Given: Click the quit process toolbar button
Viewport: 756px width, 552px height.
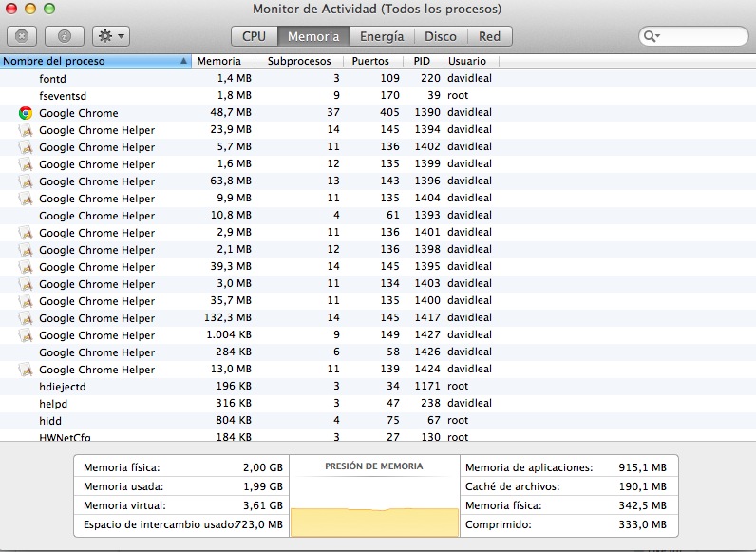Looking at the screenshot, I should pos(22,36).
